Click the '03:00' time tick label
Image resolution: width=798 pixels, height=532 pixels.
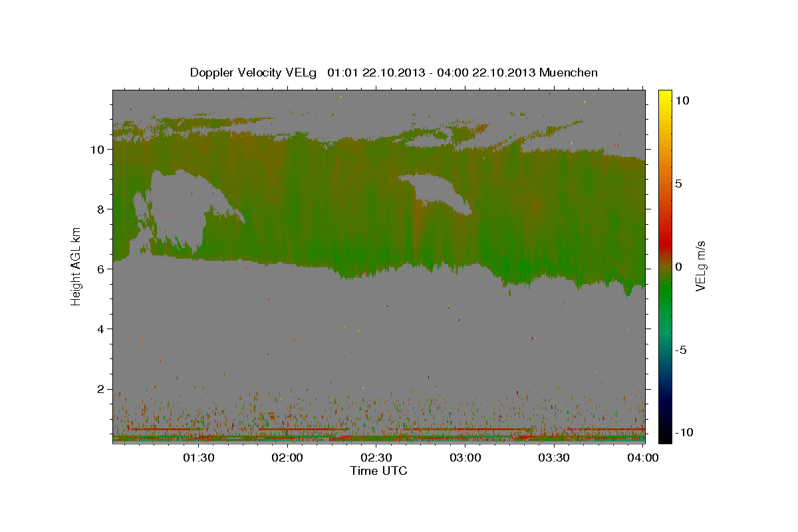coord(465,458)
